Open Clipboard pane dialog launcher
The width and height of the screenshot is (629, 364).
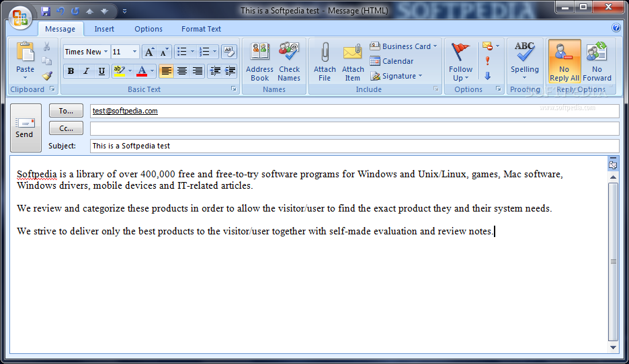click(52, 89)
